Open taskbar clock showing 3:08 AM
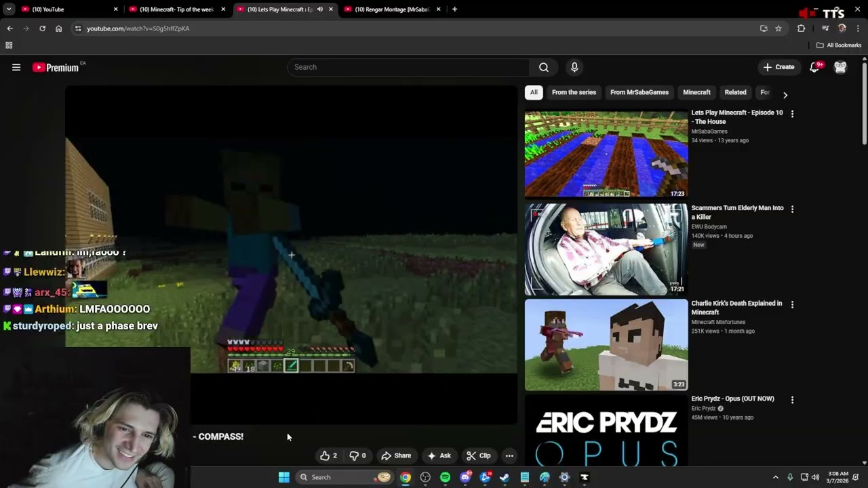Viewport: 868px width, 488px height. [x=837, y=477]
